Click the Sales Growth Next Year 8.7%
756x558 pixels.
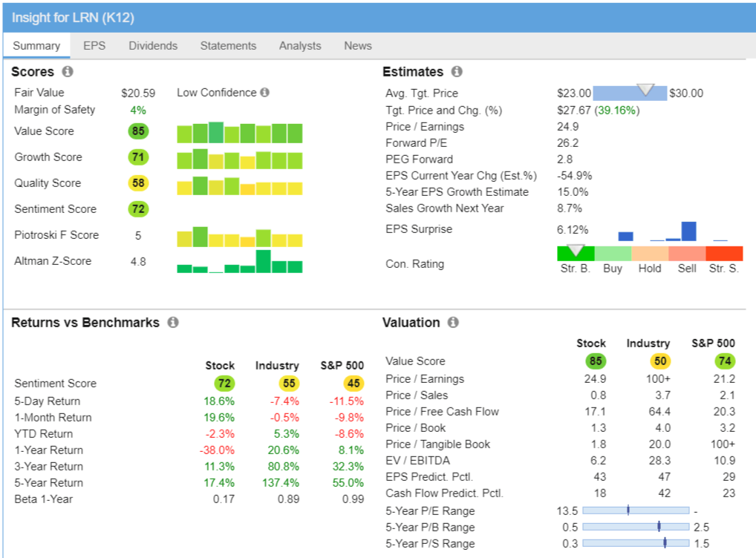click(570, 209)
